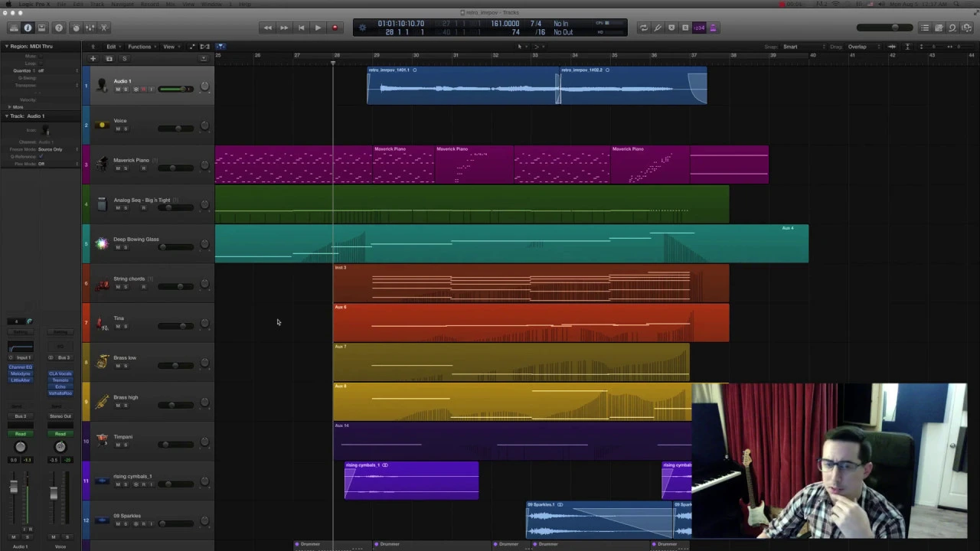Duplicate the selected track
This screenshot has width=980, height=551.
click(109, 59)
